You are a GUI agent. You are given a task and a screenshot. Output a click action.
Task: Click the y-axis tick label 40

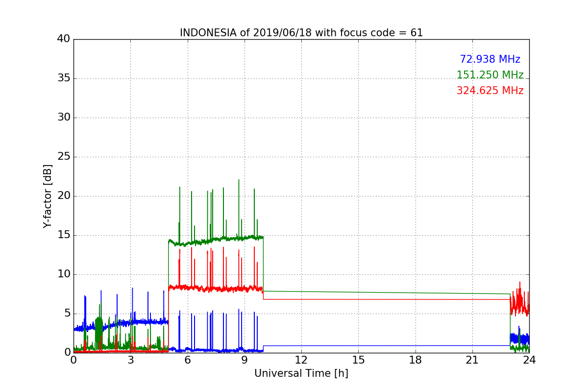[x=63, y=39]
